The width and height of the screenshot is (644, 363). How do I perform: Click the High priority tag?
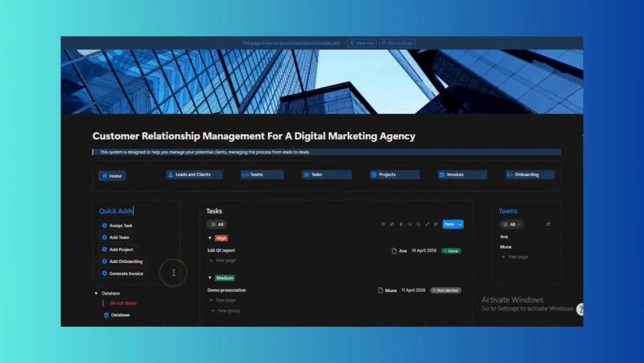[x=221, y=238]
